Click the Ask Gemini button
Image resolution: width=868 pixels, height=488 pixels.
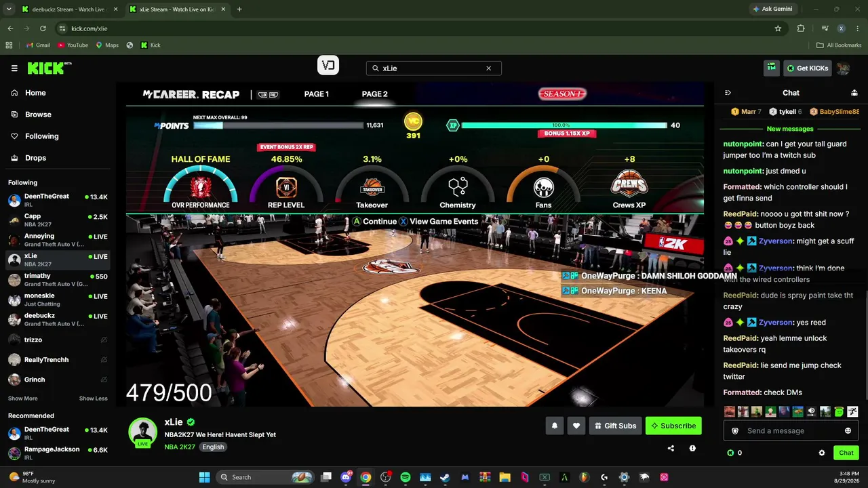tap(772, 9)
